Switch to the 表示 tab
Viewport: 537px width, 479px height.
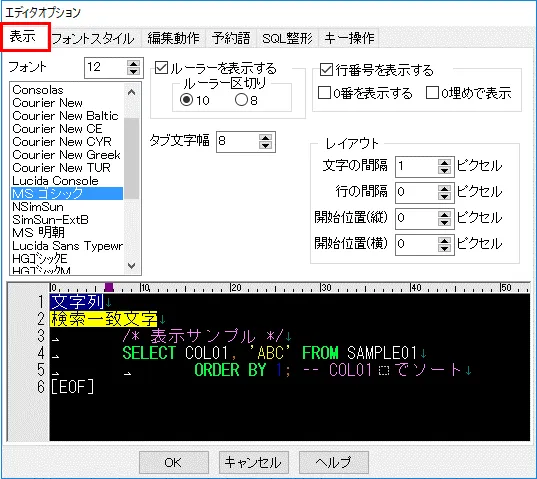pyautogui.click(x=26, y=37)
